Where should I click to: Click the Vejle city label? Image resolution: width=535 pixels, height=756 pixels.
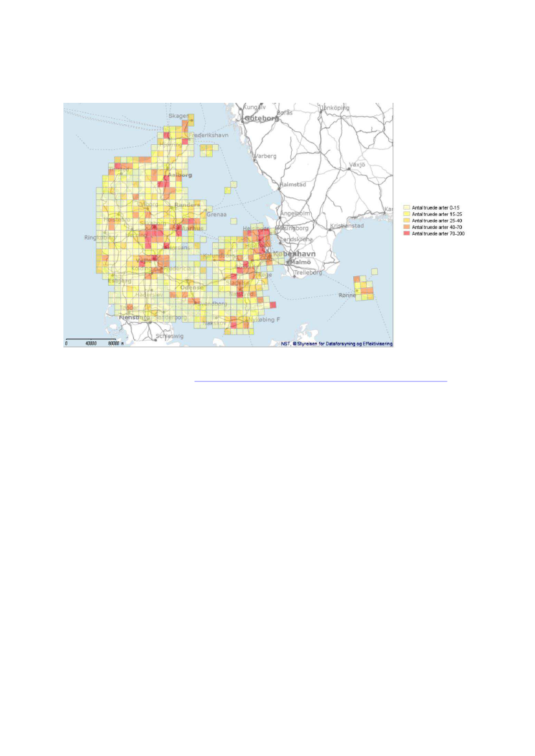tap(144, 261)
